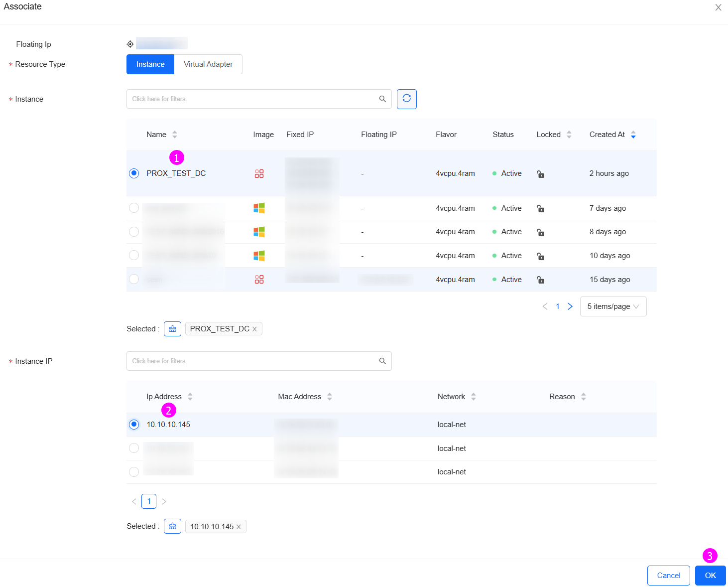Click the search magnifier in Instance IP filter

point(382,361)
